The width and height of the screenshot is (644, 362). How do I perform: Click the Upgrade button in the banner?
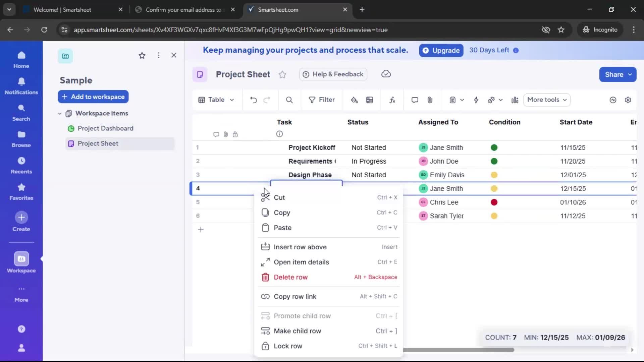point(441,50)
